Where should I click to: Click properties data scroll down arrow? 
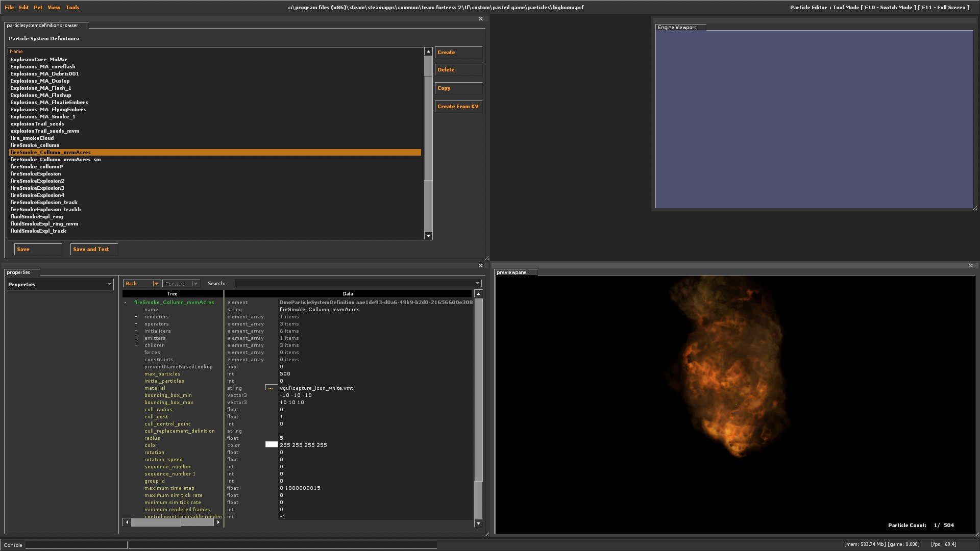pyautogui.click(x=478, y=523)
